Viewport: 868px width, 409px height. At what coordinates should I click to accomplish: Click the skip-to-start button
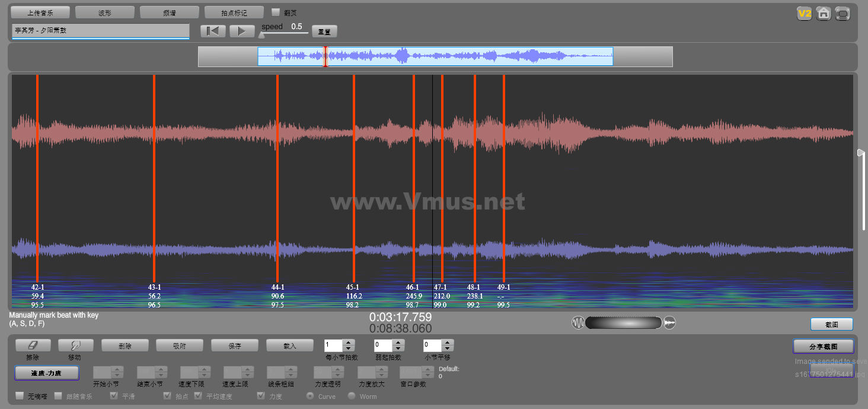click(x=213, y=31)
